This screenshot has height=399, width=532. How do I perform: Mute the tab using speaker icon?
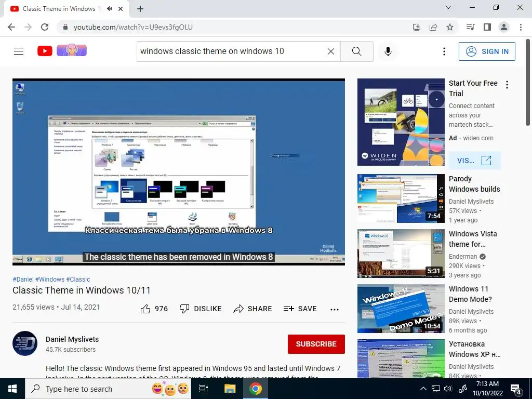[x=109, y=9]
